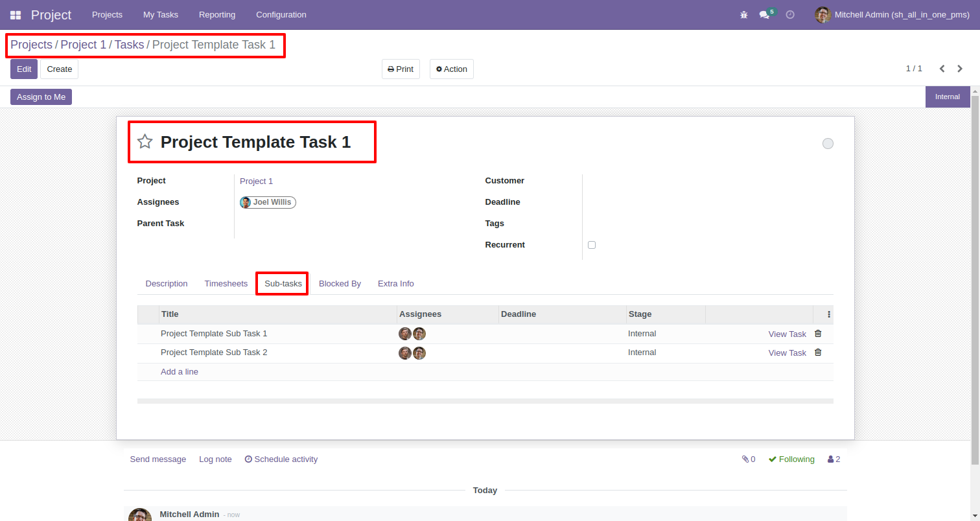Click Projects in the breadcrumb
This screenshot has height=521, width=980.
pos(31,45)
